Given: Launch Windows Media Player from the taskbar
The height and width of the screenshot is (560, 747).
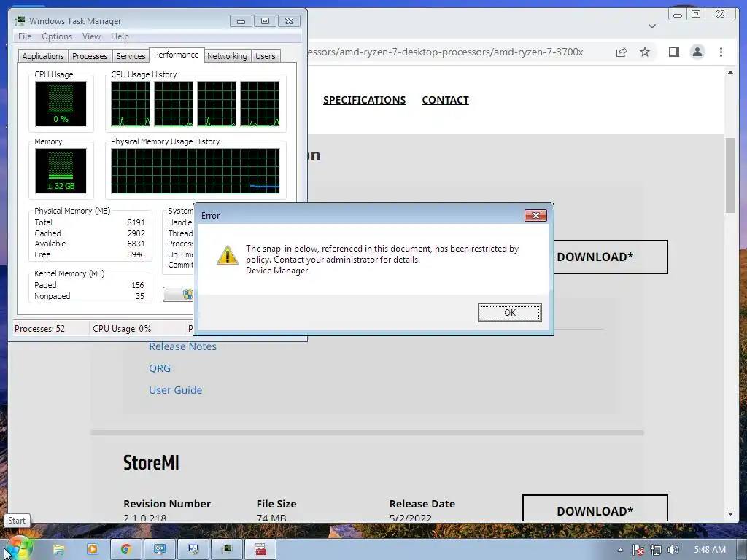Looking at the screenshot, I should (93, 550).
